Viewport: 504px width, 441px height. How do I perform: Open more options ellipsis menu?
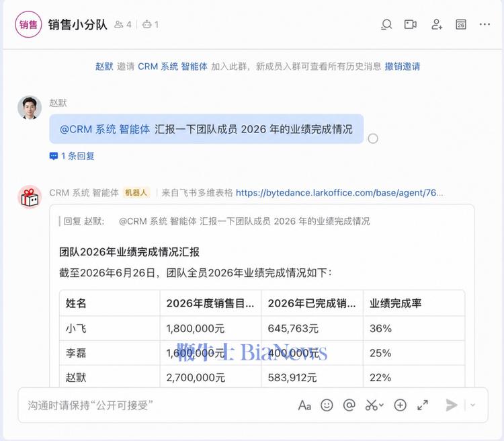coord(485,24)
